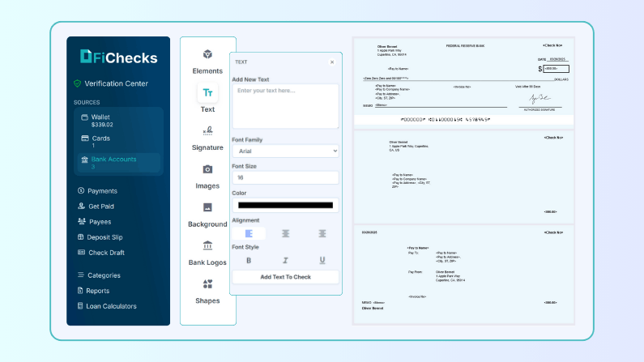The height and width of the screenshot is (362, 644).
Task: Click the Categories list icon
Action: point(80,275)
